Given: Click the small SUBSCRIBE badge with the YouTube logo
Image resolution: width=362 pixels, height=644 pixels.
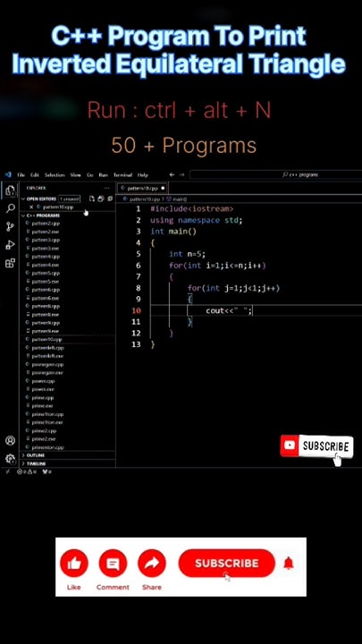Looking at the screenshot, I should point(316,446).
